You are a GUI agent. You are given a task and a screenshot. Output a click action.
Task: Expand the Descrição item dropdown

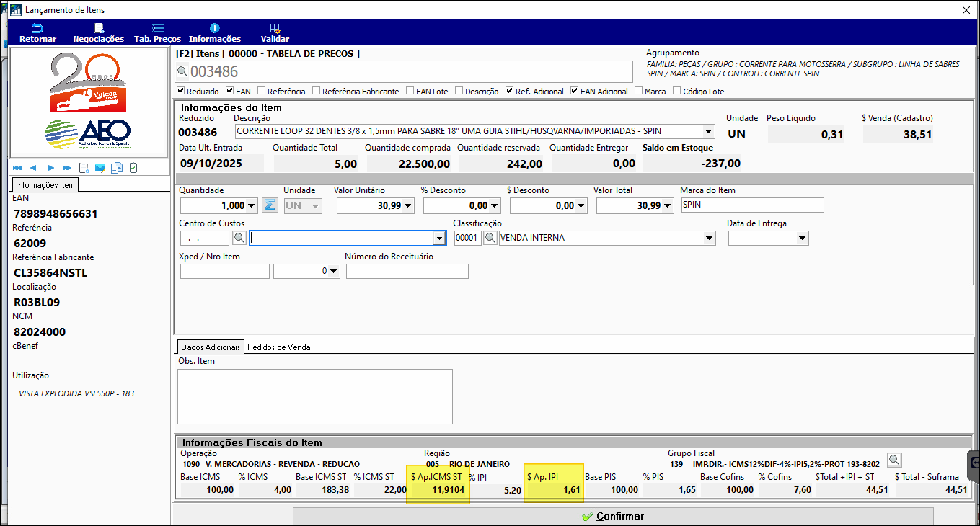tap(708, 132)
